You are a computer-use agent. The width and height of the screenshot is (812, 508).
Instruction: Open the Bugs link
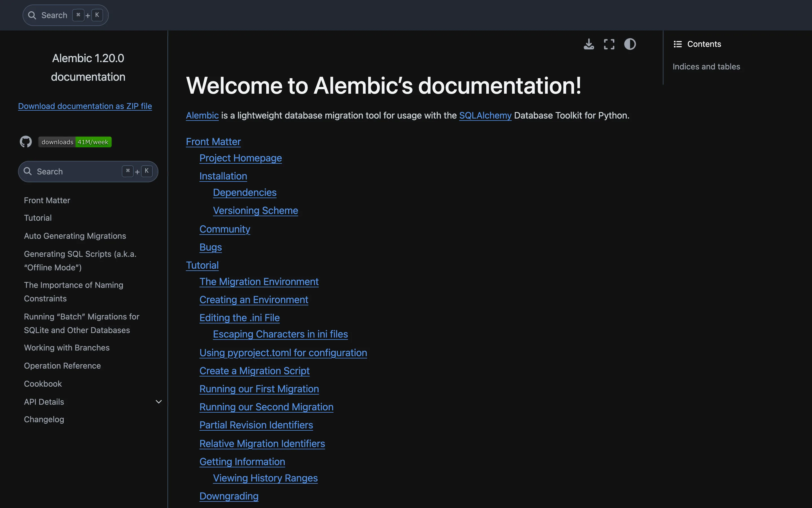pyautogui.click(x=211, y=247)
